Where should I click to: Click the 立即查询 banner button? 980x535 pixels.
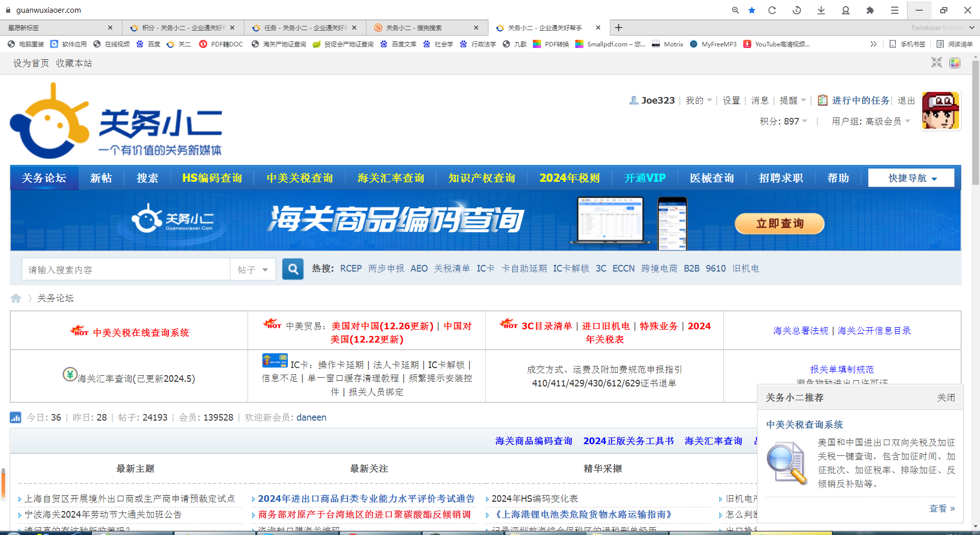[x=779, y=224]
